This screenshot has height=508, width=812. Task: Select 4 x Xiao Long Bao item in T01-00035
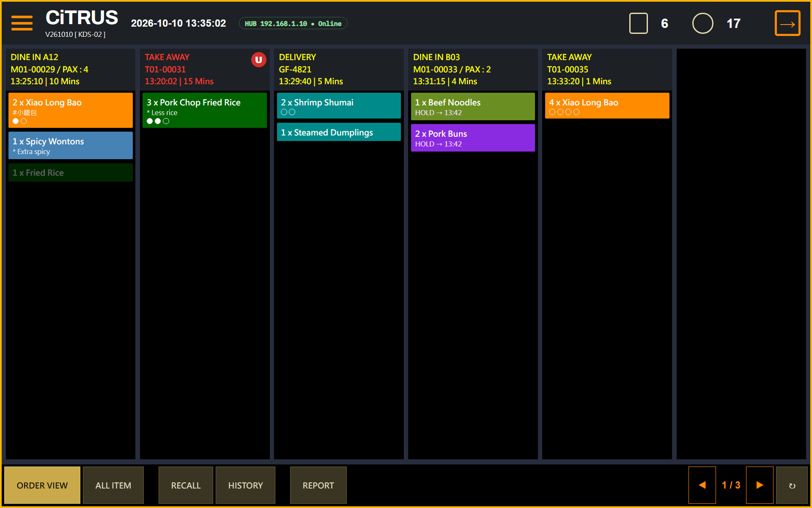pyautogui.click(x=607, y=105)
